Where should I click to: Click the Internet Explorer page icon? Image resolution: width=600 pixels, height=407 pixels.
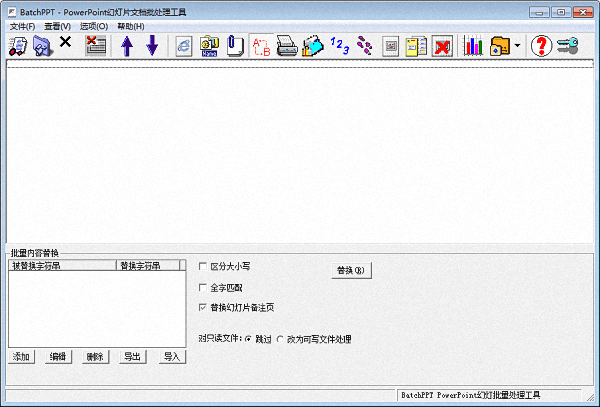point(184,46)
